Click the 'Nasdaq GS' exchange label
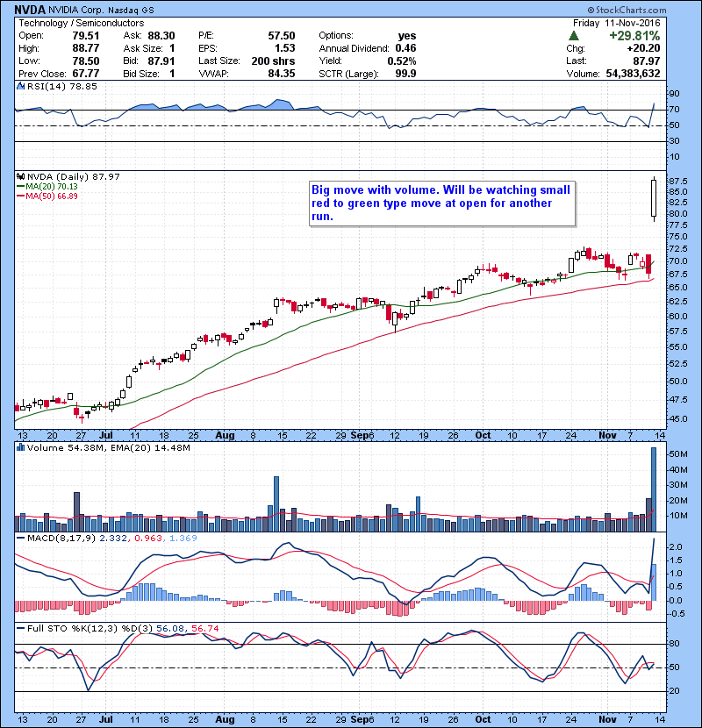The height and width of the screenshot is (728, 702). (x=131, y=10)
